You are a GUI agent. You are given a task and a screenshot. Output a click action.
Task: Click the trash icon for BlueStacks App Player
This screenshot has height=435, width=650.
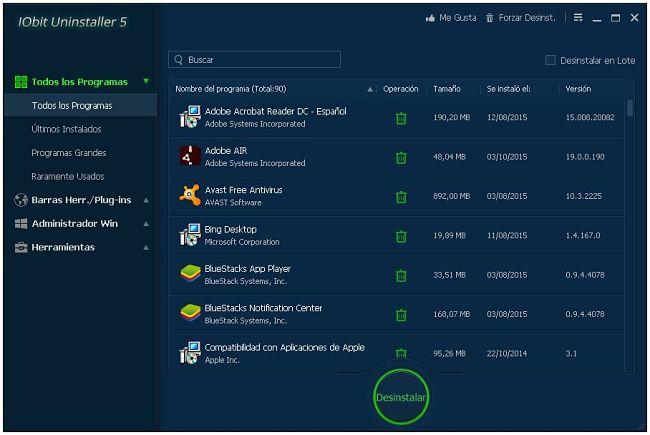pos(401,276)
